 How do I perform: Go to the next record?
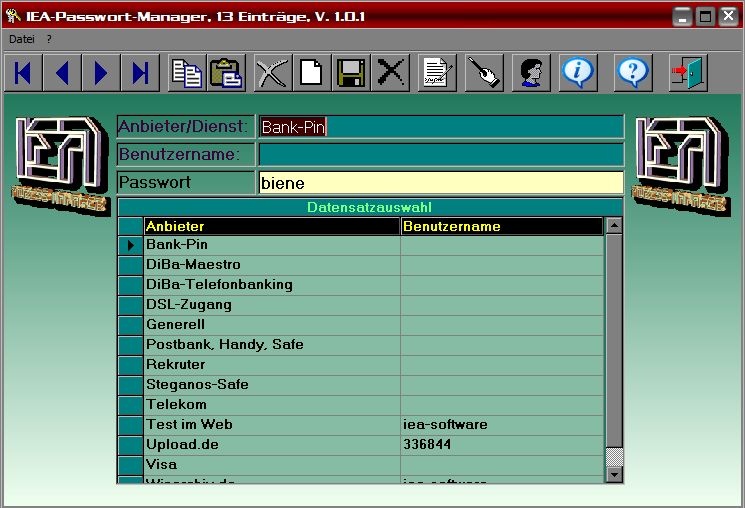(x=101, y=73)
